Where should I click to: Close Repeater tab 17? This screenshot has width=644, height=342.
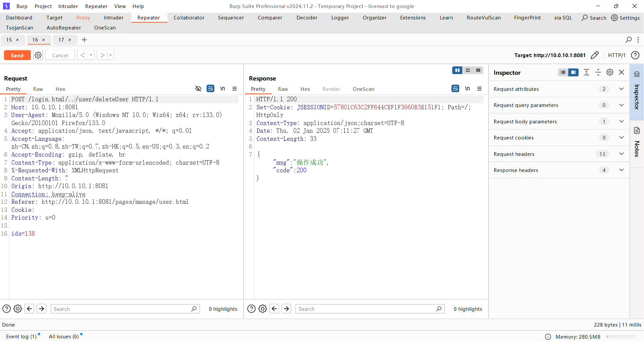point(70,40)
